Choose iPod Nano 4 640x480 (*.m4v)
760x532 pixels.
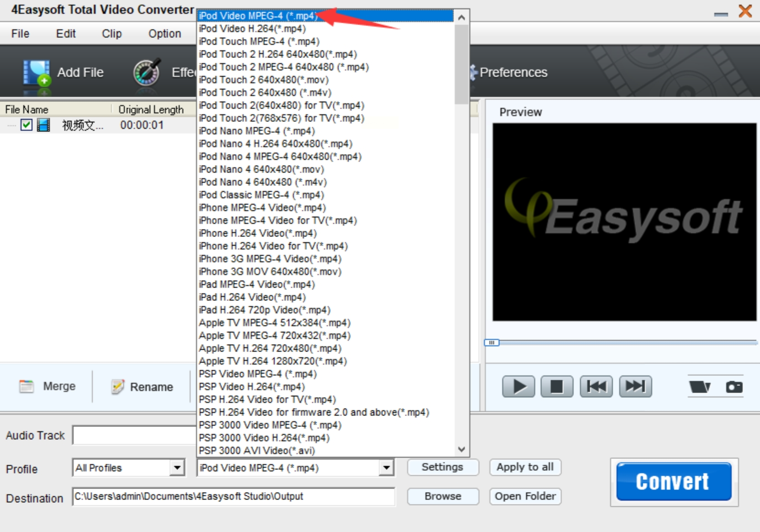point(325,182)
